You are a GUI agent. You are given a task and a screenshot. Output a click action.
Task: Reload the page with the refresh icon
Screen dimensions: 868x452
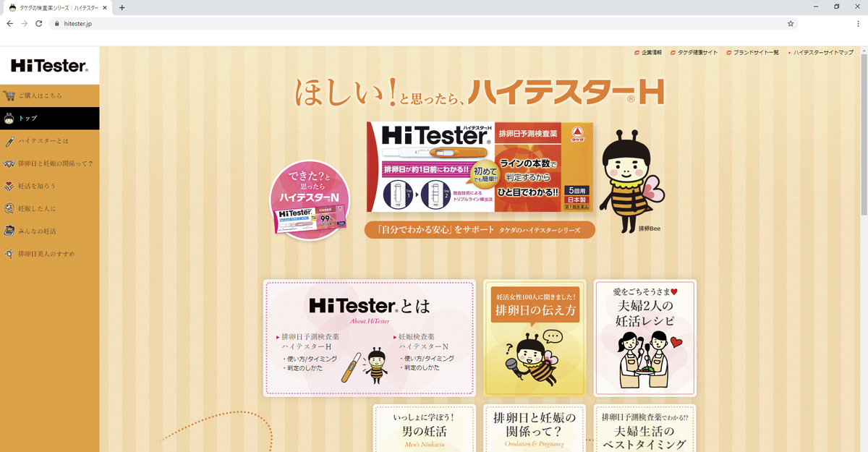pos(39,23)
